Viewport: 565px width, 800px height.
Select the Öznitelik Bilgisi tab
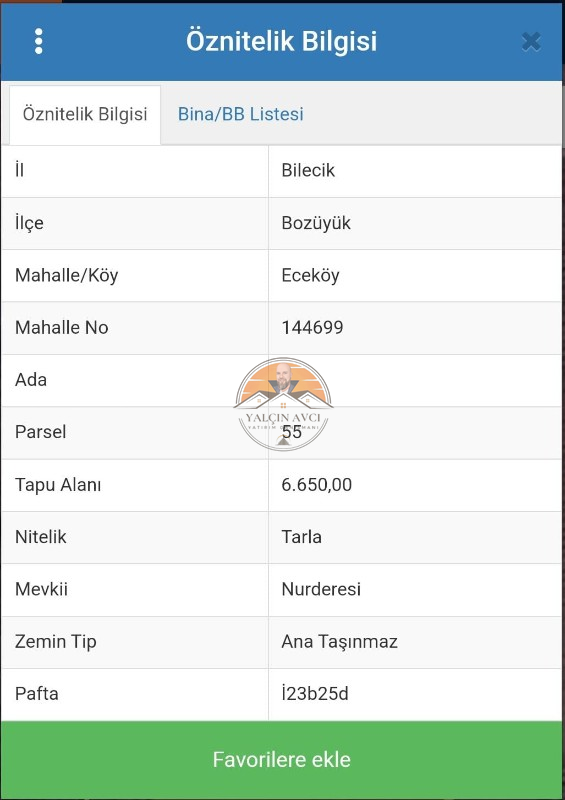point(85,114)
